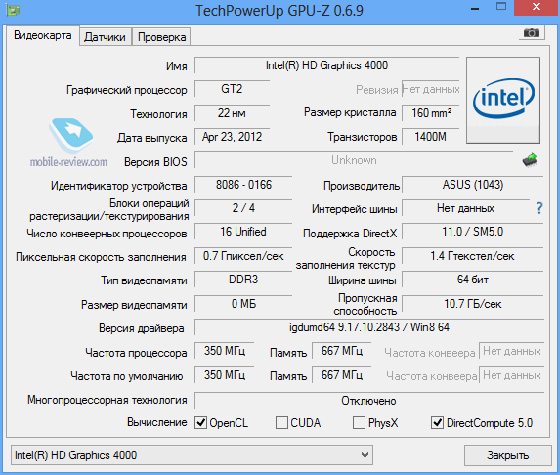The height and width of the screenshot is (475, 560).
Task: Click the BIOS save chip icon
Action: (x=530, y=160)
